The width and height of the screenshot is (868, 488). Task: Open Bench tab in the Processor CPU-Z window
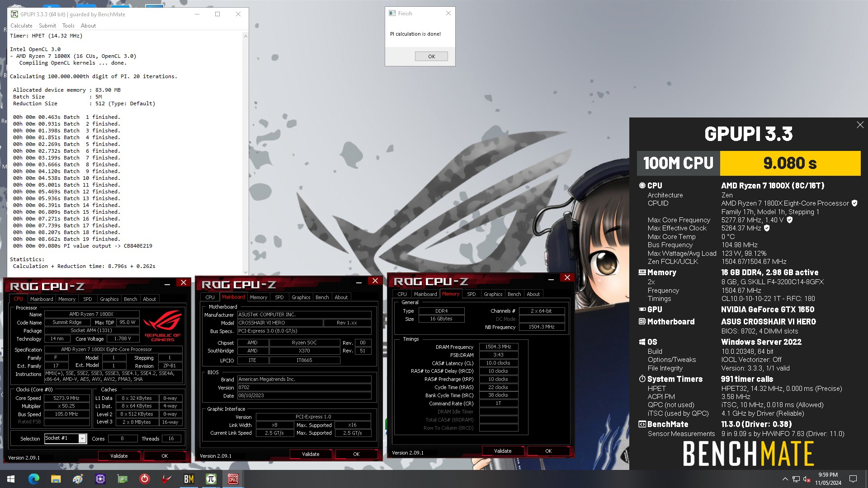coord(130,299)
